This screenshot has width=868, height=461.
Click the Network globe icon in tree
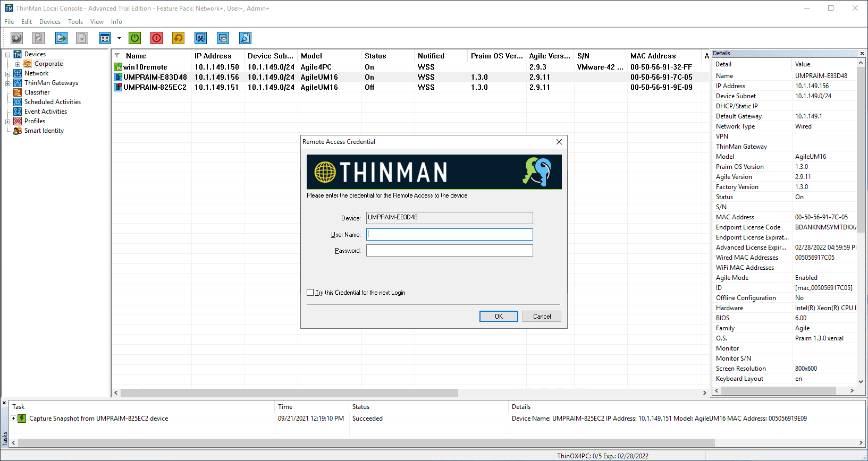(18, 73)
